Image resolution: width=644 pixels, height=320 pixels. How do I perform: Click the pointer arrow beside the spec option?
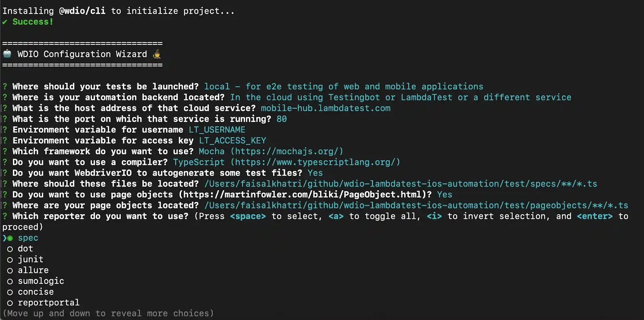click(x=4, y=238)
